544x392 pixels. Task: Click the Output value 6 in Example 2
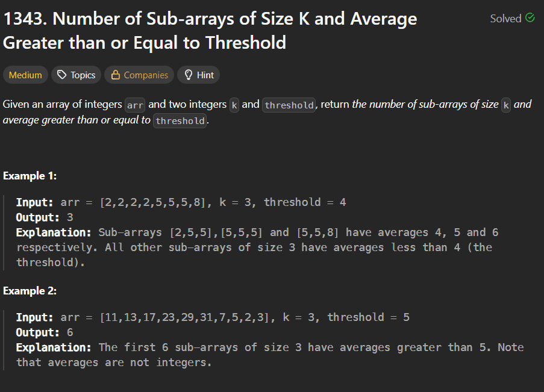(x=70, y=332)
